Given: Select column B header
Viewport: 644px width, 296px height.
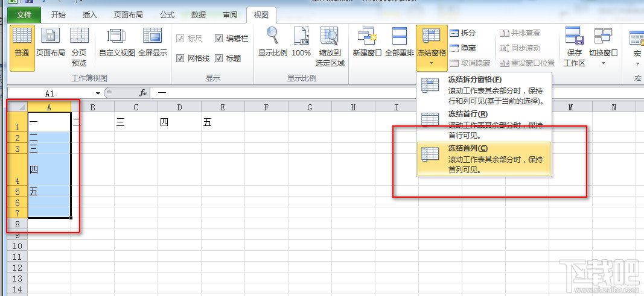Looking at the screenshot, I should 93,107.
